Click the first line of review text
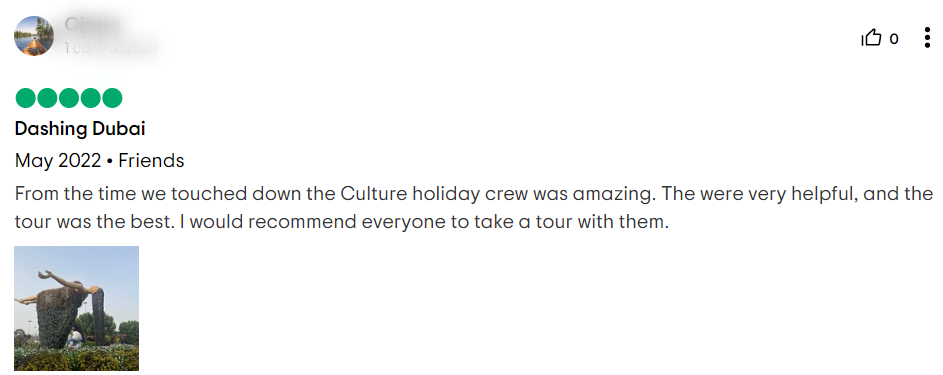Viewport: 943px width, 375px height. click(473, 194)
